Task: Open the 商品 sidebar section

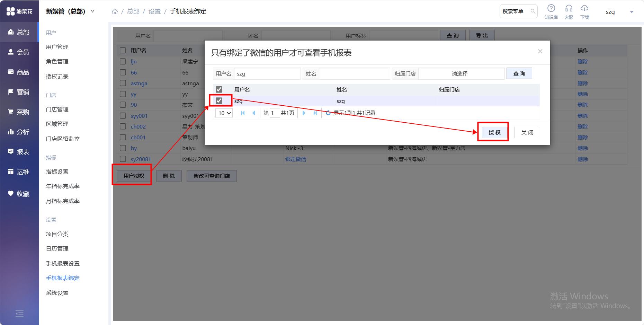Action: tap(19, 72)
